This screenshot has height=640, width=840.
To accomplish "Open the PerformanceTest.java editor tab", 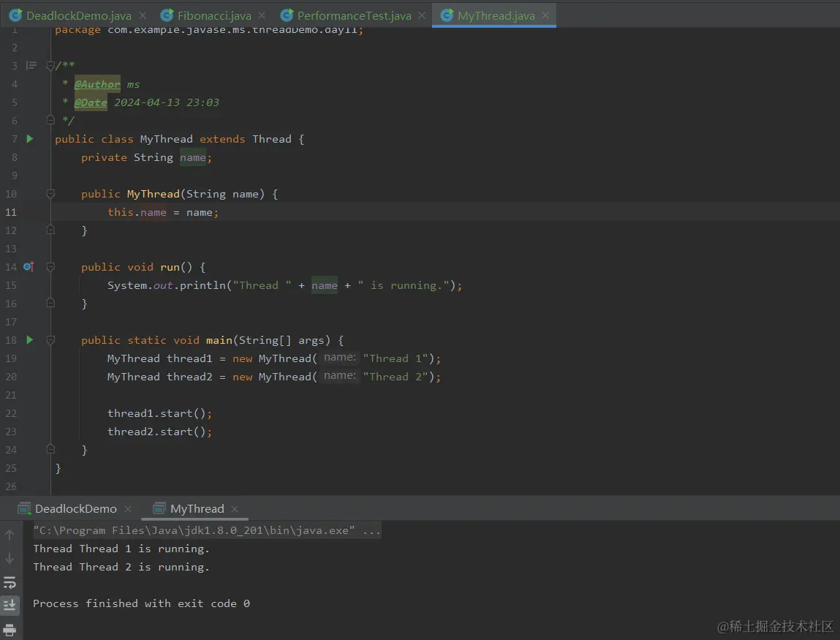I will pos(354,15).
